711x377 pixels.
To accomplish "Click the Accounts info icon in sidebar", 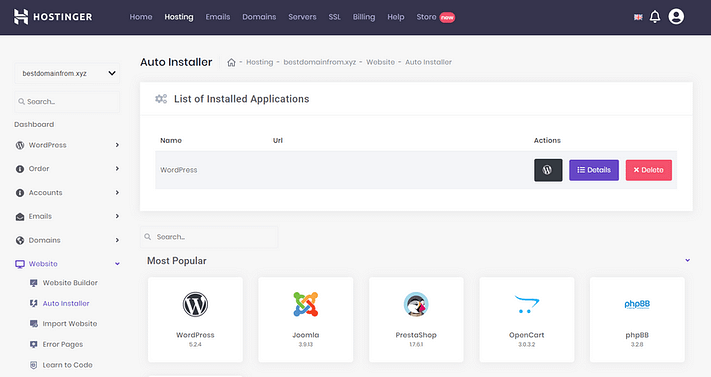I will click(20, 193).
